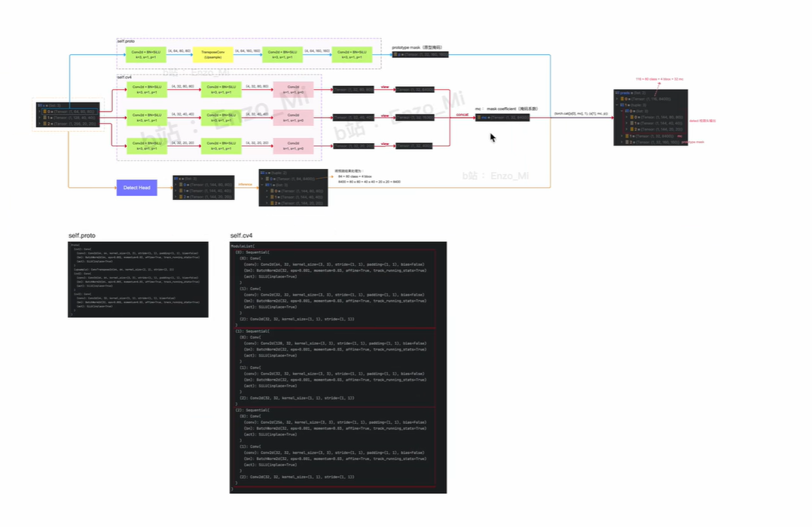This screenshot has width=812, height=527.
Task: Select the p Tensor (1, 32, 160, 160) box
Action: [420, 54]
